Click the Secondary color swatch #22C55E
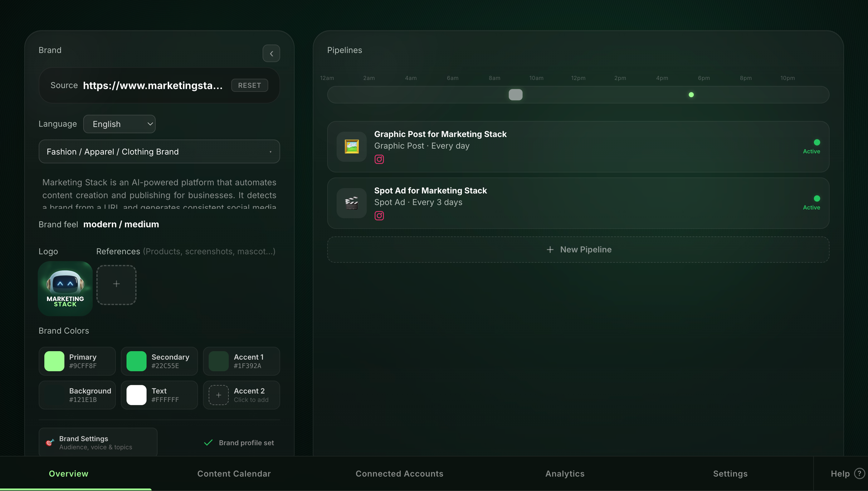Image resolution: width=868 pixels, height=491 pixels. [136, 361]
